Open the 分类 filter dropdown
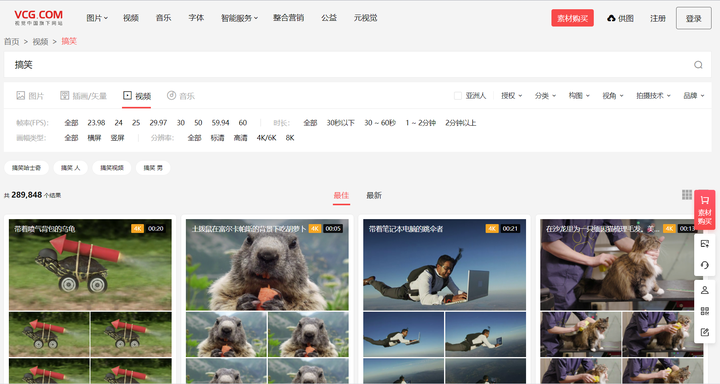Image resolution: width=720 pixels, height=384 pixels. [x=545, y=96]
